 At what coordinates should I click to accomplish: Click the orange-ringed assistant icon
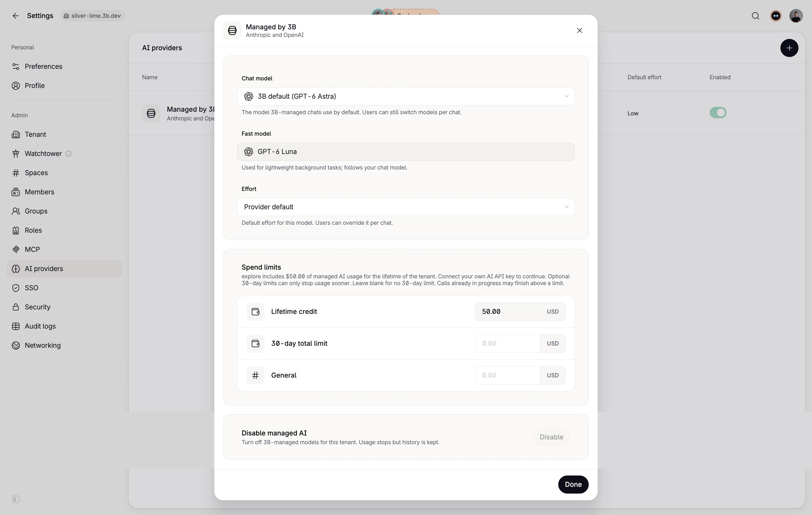click(x=776, y=16)
